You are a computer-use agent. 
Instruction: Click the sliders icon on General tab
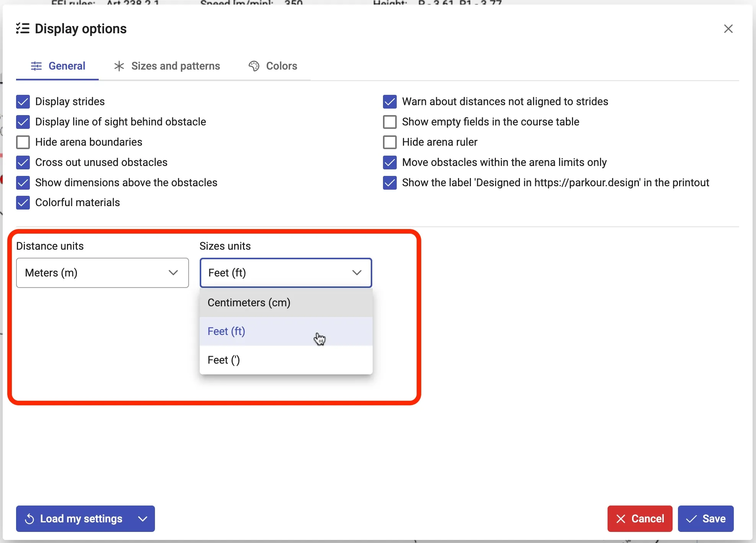36,66
